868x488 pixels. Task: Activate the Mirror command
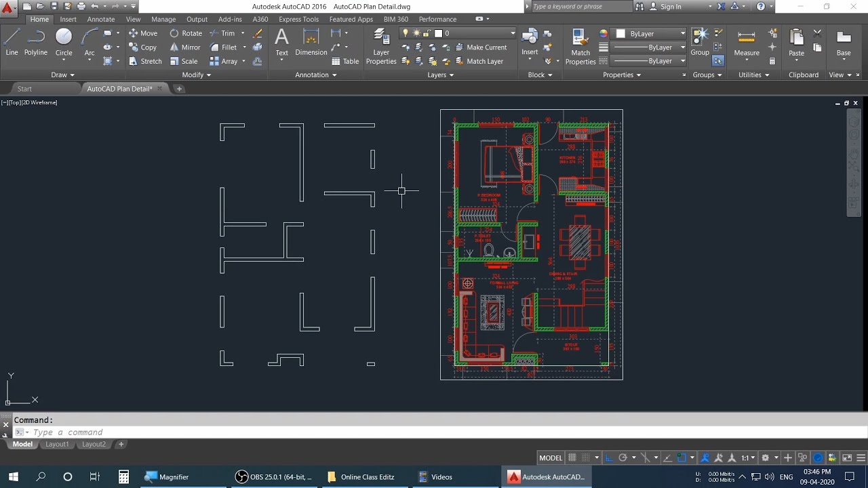pyautogui.click(x=185, y=47)
